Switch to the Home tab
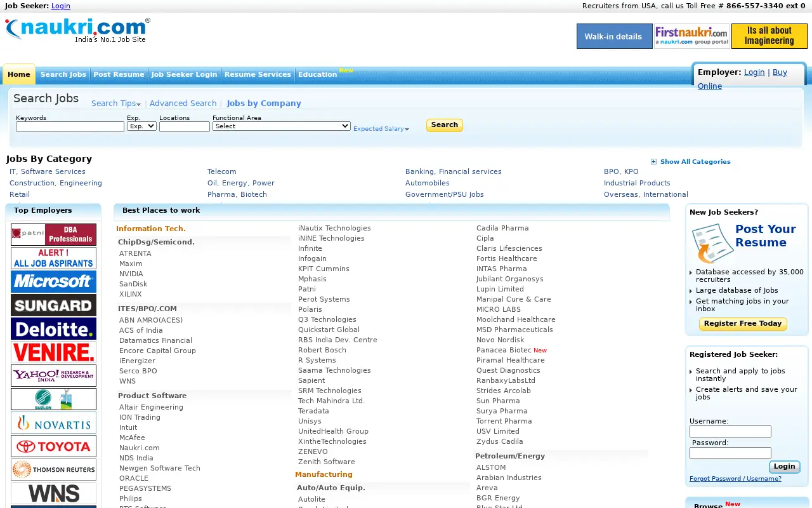 [19, 74]
